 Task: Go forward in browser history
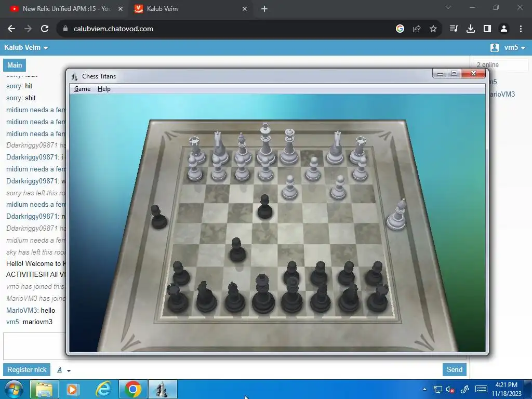(28, 29)
